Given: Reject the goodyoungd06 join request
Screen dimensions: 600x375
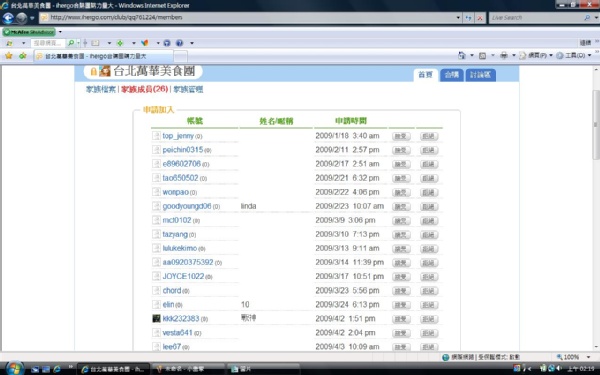Looking at the screenshot, I should pyautogui.click(x=429, y=207).
